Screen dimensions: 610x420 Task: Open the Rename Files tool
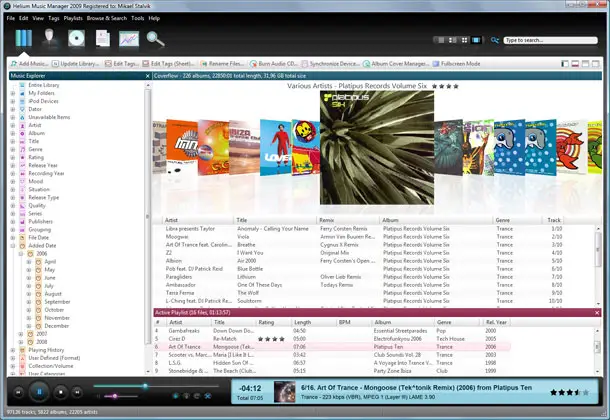pyautogui.click(x=223, y=64)
